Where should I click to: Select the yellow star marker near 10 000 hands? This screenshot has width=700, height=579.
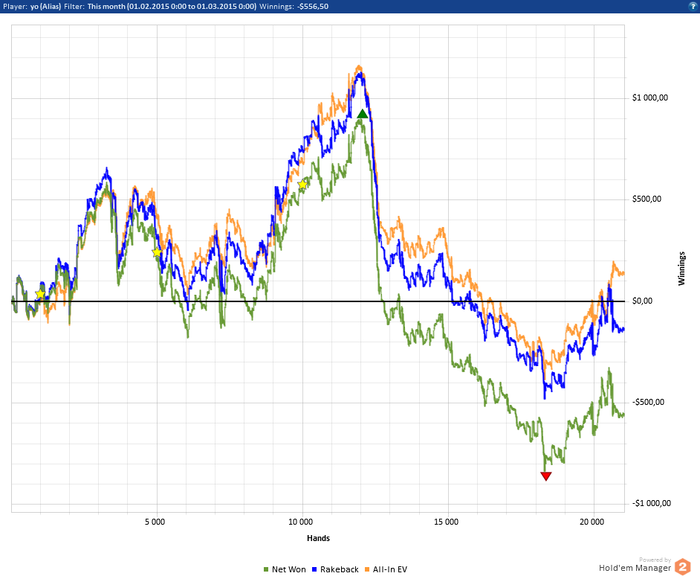(x=302, y=185)
